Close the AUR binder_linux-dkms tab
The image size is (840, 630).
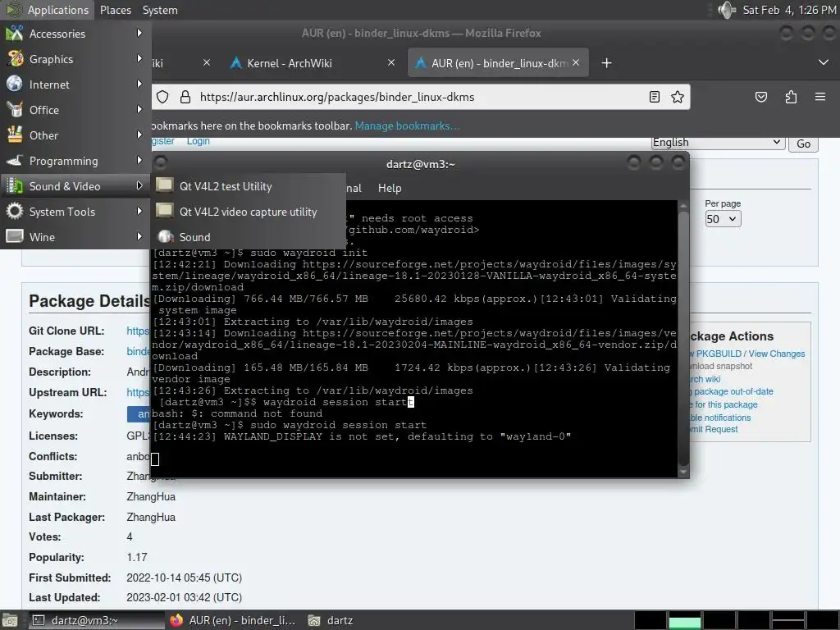(x=576, y=62)
